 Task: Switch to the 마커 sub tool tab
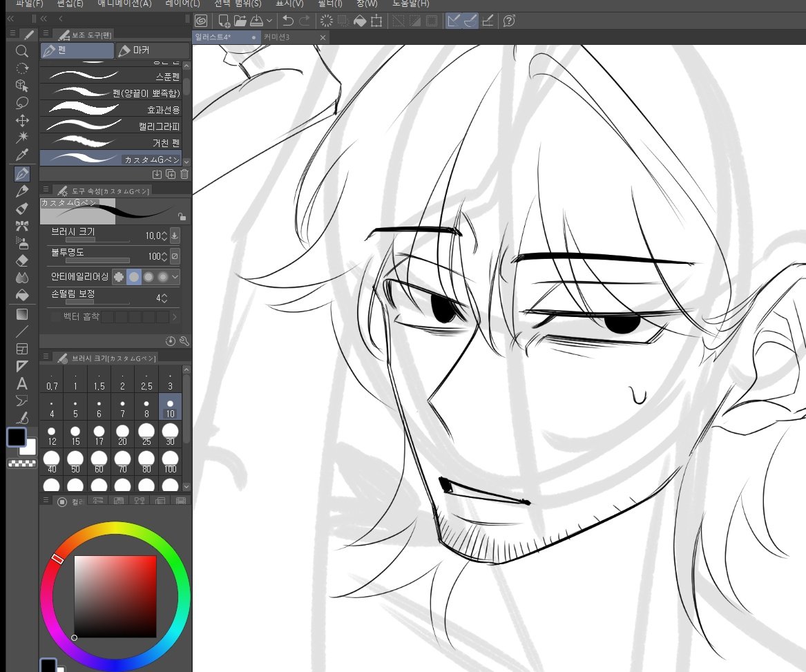click(153, 50)
